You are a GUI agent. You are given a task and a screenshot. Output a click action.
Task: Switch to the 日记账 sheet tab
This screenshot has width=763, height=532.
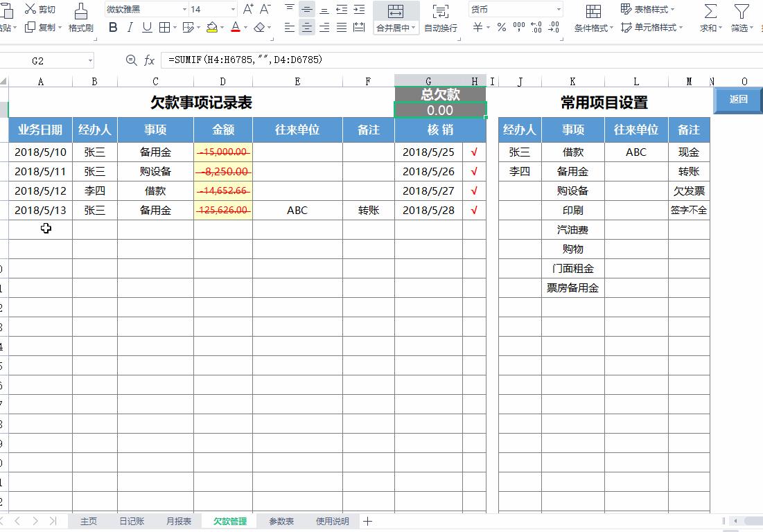[132, 521]
